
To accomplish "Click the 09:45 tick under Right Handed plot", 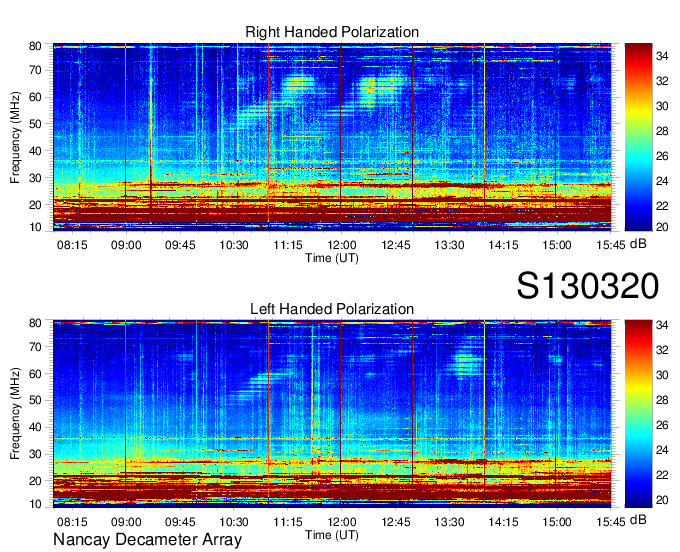I will tap(180, 245).
